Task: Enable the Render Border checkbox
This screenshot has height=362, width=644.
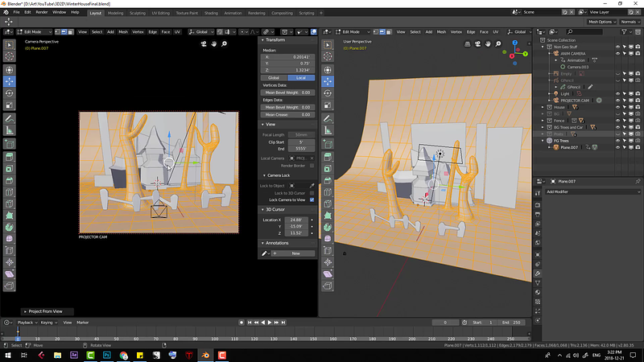Action: pyautogui.click(x=312, y=166)
